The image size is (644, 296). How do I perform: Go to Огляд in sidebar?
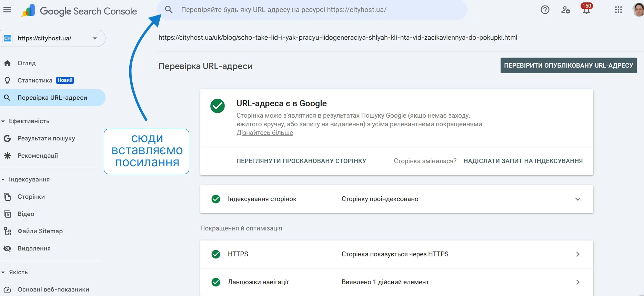coord(27,63)
